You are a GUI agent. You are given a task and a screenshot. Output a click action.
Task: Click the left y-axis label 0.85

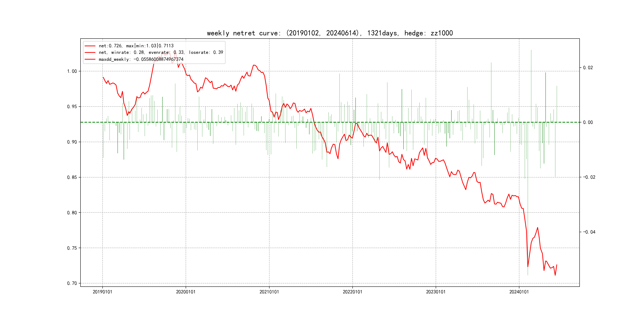pos(72,177)
